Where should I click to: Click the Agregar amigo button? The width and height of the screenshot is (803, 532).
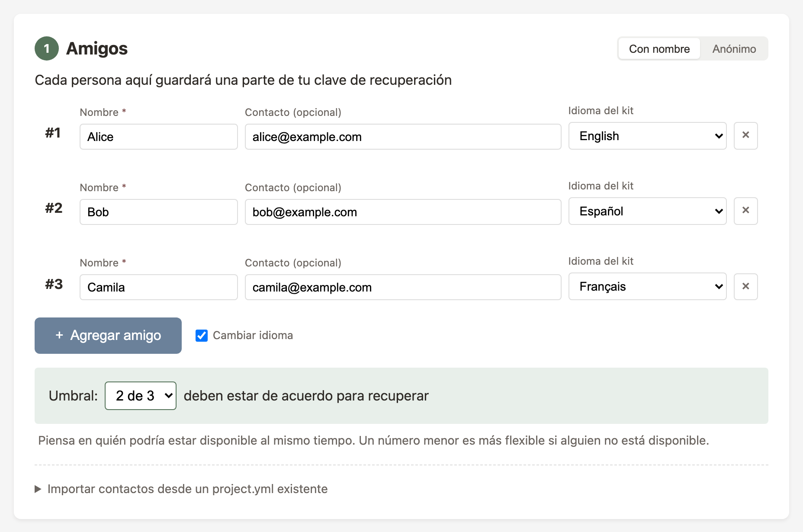(108, 336)
